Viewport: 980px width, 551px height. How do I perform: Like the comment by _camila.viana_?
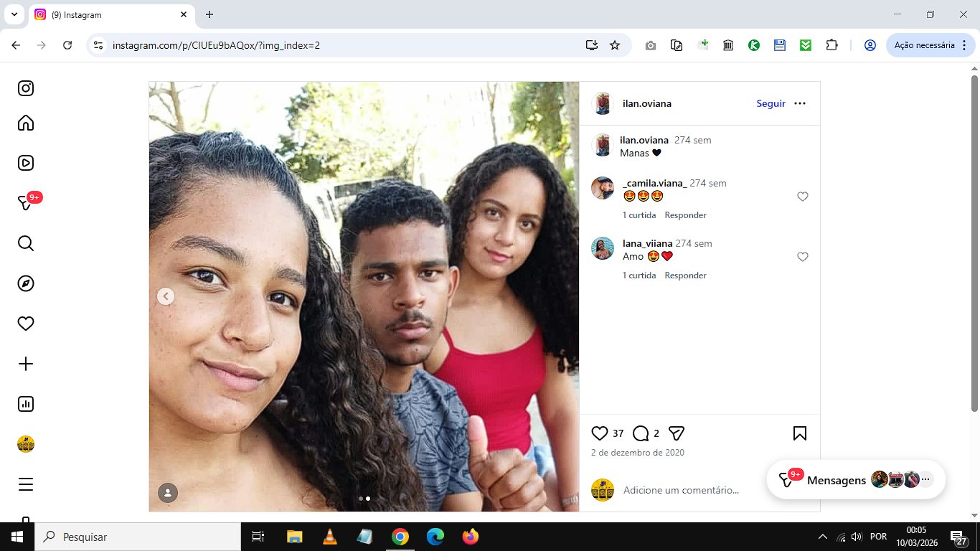pos(803,197)
